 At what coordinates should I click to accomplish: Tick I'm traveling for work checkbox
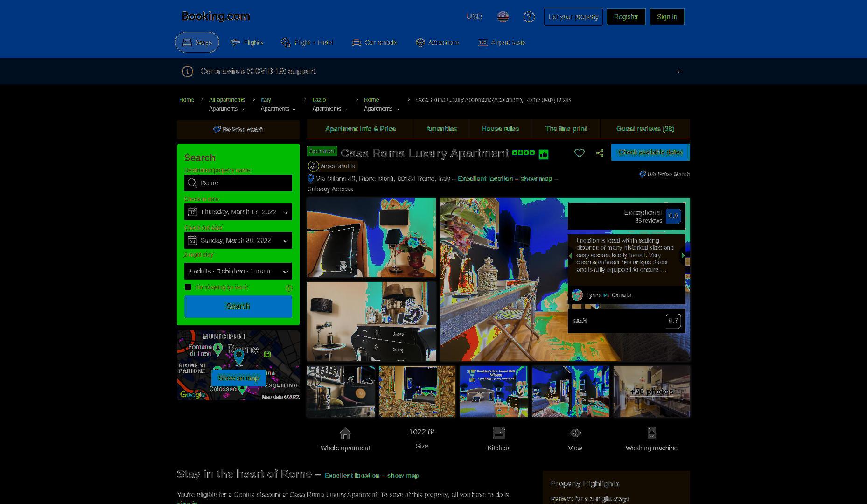pyautogui.click(x=188, y=287)
